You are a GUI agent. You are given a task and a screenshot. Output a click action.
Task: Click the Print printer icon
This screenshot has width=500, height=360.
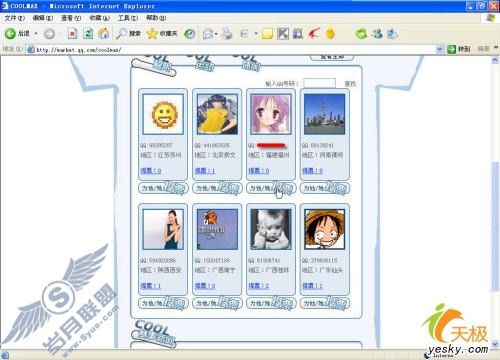coord(227,33)
